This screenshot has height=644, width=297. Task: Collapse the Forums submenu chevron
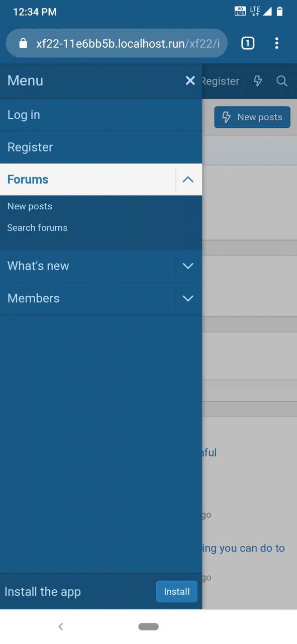(x=188, y=180)
